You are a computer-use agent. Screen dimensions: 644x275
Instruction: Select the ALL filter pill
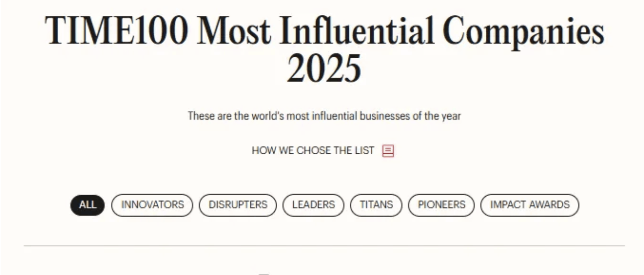[x=87, y=205]
